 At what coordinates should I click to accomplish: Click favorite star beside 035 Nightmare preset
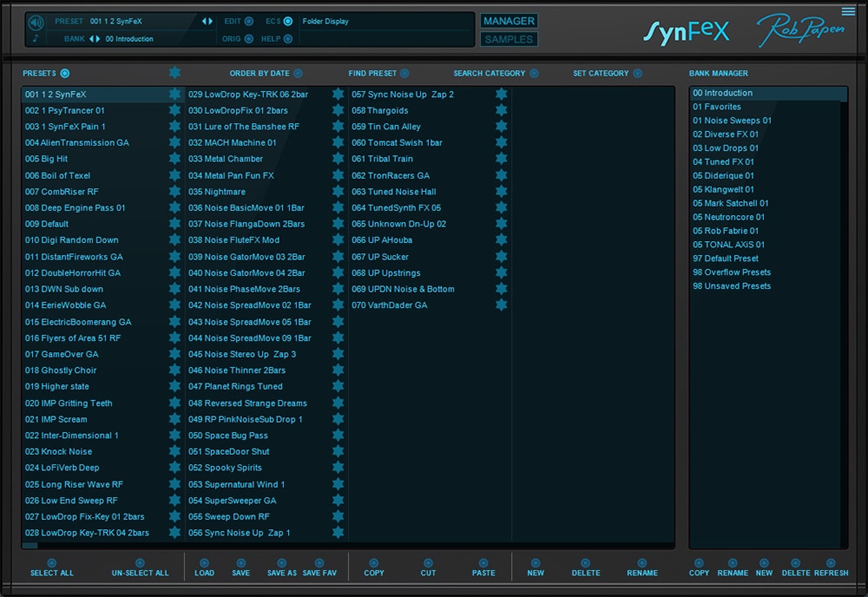339,192
